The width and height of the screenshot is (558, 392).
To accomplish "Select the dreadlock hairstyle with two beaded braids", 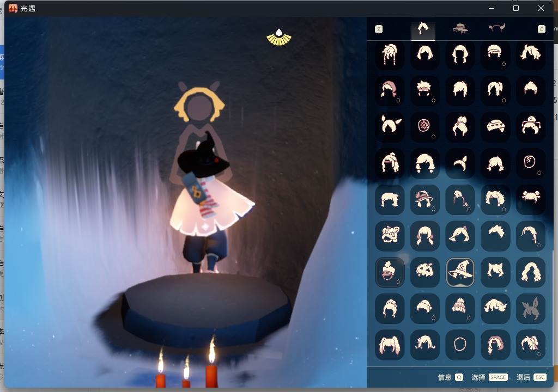I will click(x=390, y=54).
